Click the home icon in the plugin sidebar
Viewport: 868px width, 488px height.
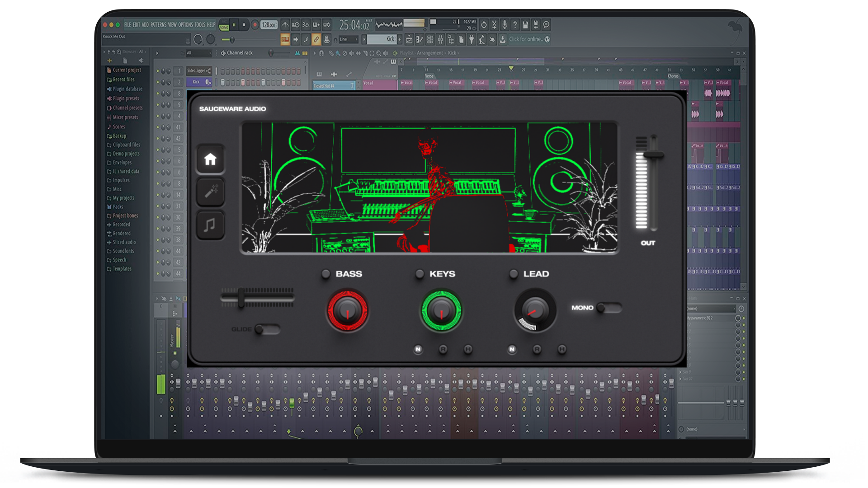pos(210,160)
